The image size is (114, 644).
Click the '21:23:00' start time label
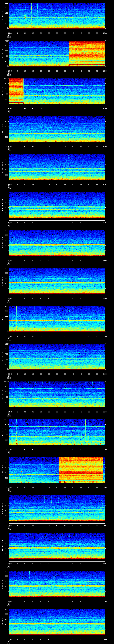point(9,374)
